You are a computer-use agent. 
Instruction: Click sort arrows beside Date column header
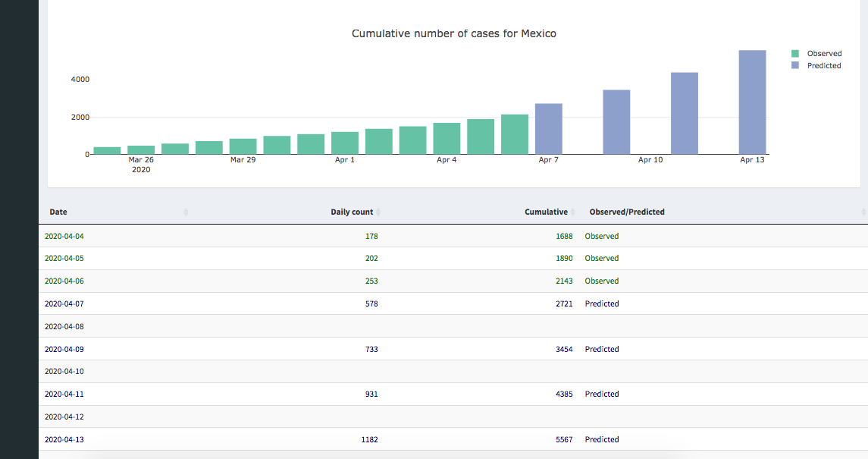pos(186,212)
